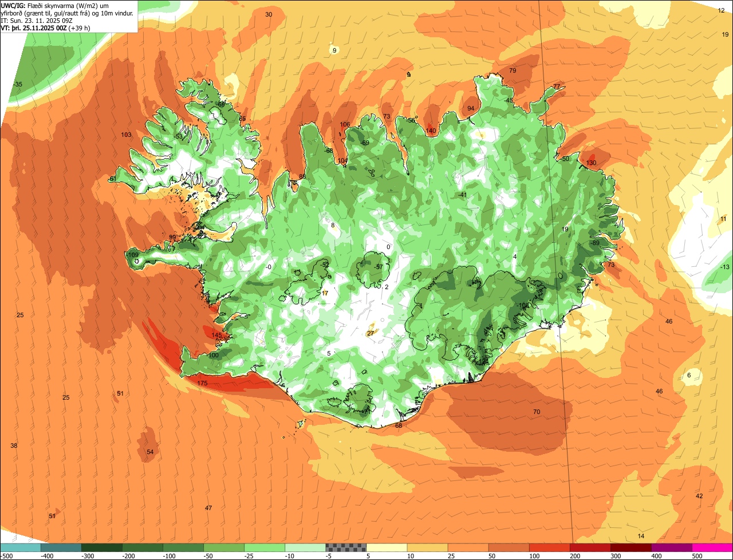Click the legend swatch between 10 and 25
733x560 pixels.
click(427, 547)
